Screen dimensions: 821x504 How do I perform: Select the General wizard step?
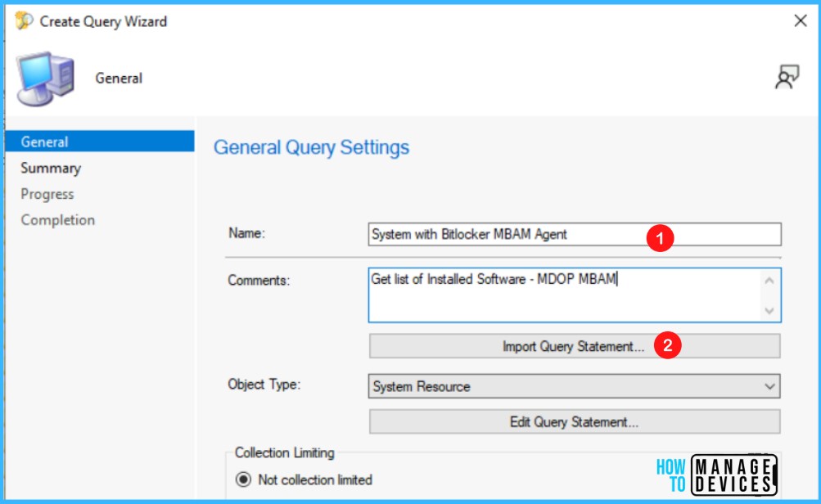tap(100, 142)
